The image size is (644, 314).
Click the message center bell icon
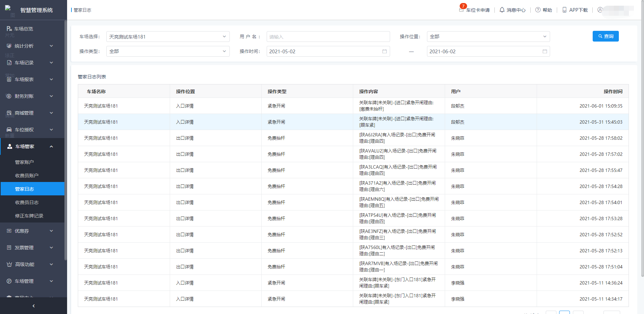click(502, 10)
